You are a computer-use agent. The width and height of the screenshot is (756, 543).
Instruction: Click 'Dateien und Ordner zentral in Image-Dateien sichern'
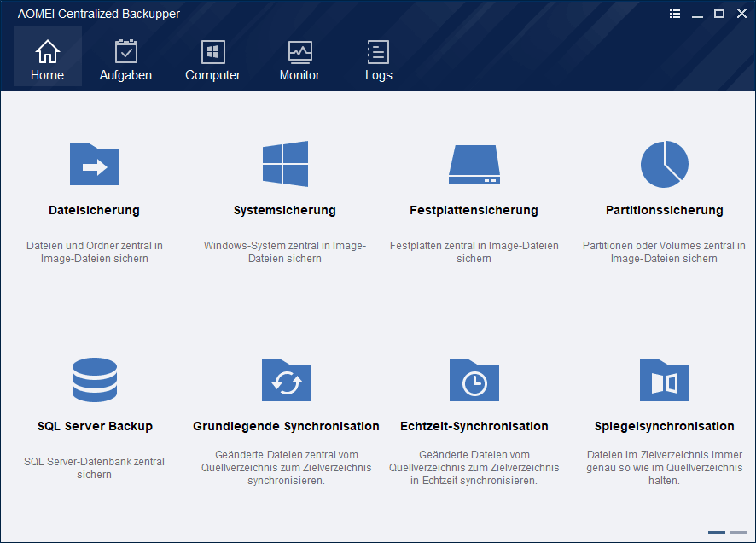point(95,252)
